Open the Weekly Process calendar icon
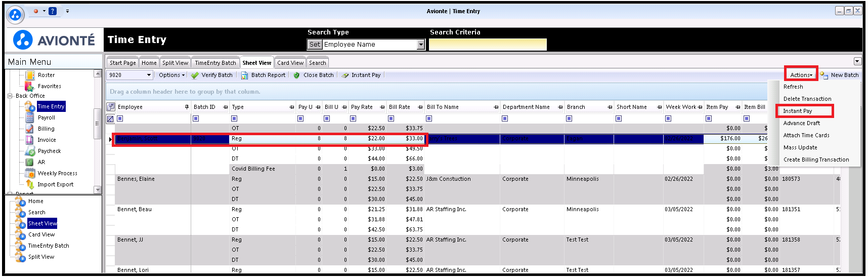The height and width of the screenshot is (278, 868). (30, 173)
